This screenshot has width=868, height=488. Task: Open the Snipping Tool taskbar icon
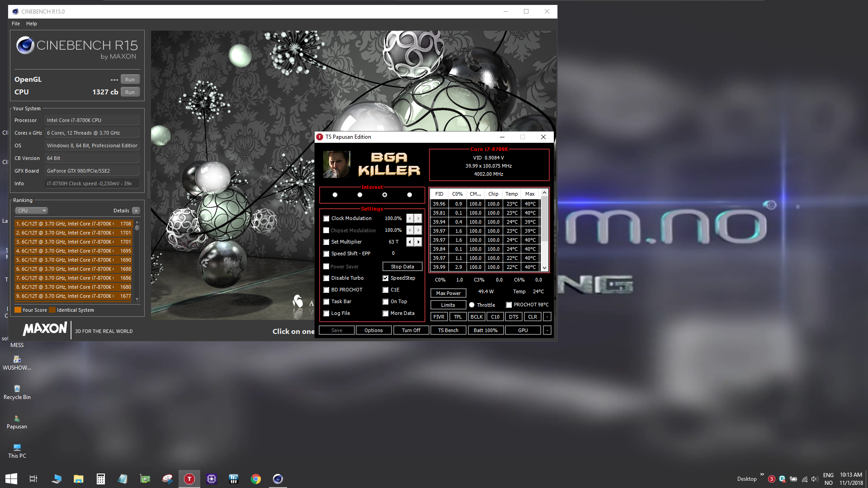point(167,479)
